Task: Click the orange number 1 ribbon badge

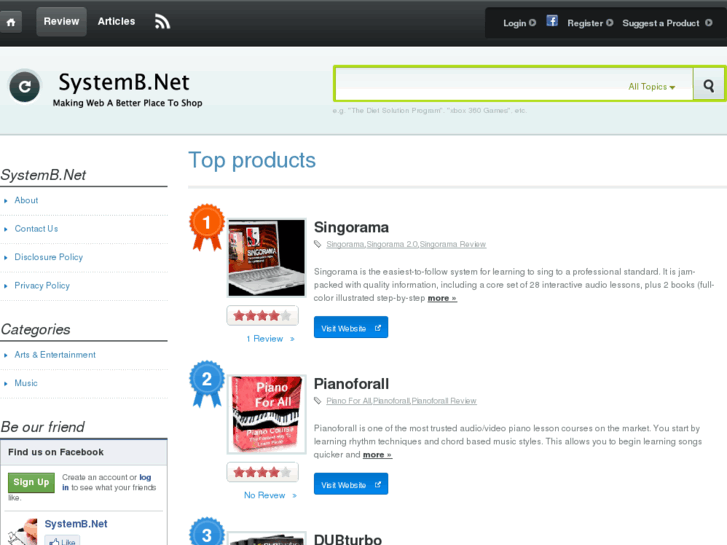Action: point(207,227)
